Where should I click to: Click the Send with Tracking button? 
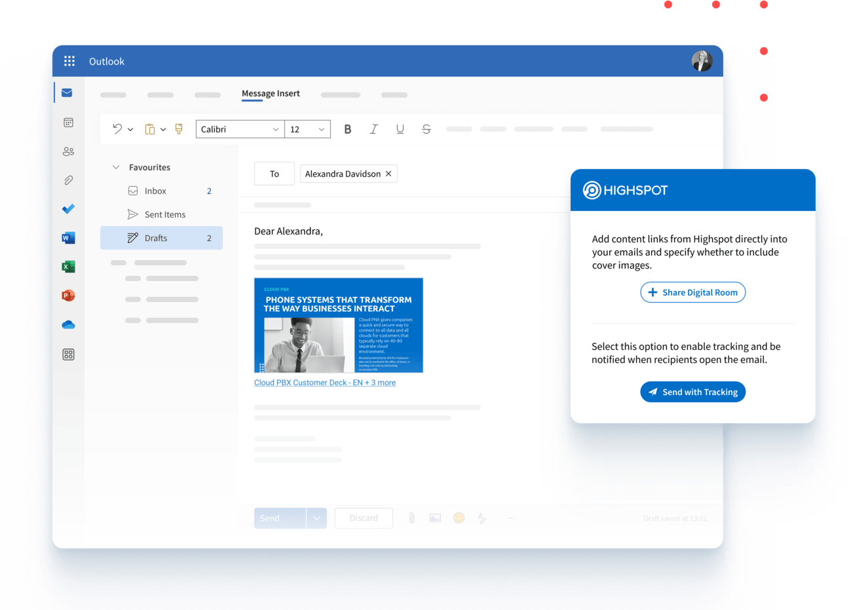pos(693,392)
